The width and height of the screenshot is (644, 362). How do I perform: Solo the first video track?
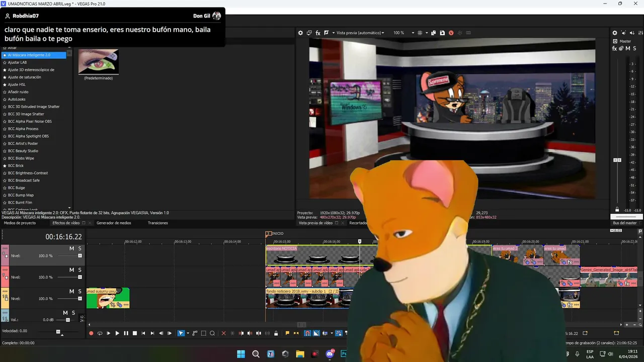pos(79,248)
